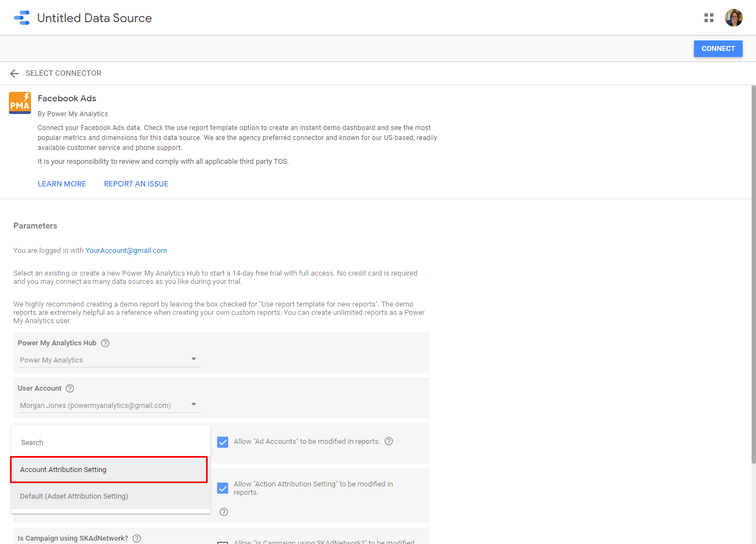Click the back arrow to Select Connector
The height and width of the screenshot is (544, 756).
[14, 74]
